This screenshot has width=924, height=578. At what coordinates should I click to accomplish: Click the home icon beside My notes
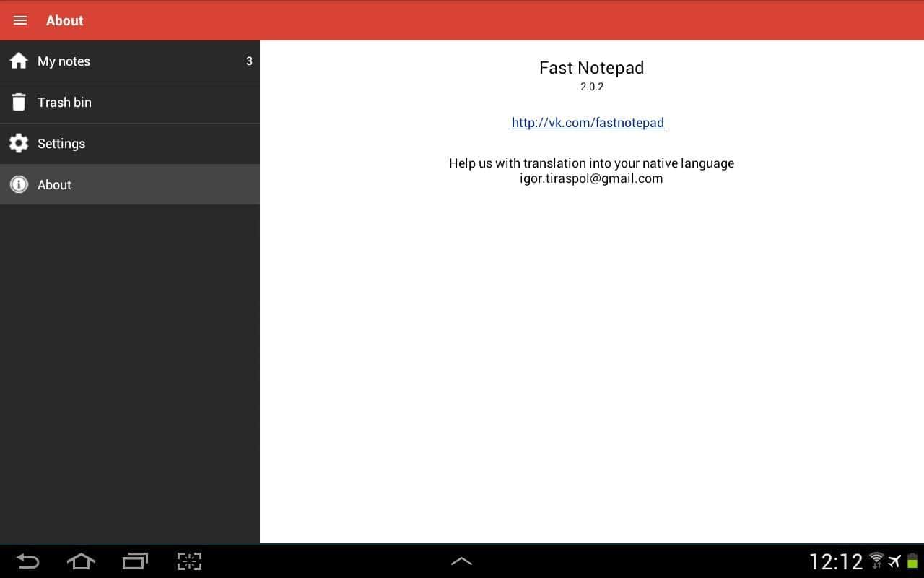(x=19, y=61)
